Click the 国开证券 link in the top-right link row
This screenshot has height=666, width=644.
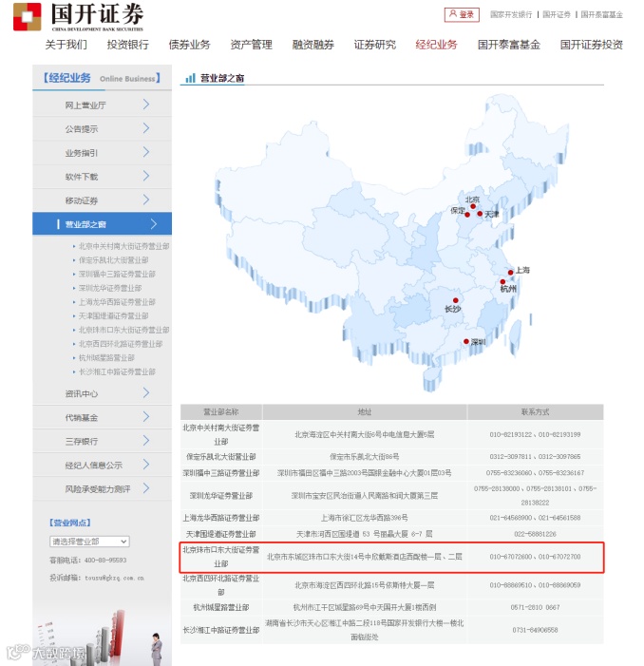[557, 14]
